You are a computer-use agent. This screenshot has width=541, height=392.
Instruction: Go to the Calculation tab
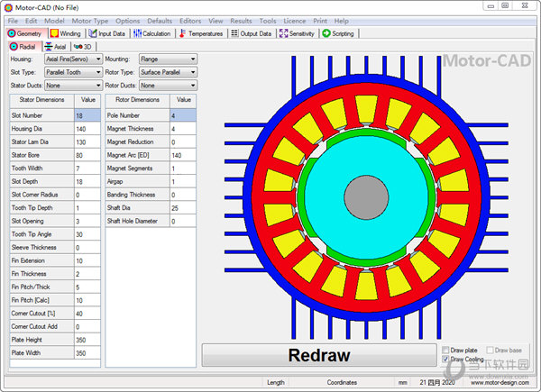[153, 33]
